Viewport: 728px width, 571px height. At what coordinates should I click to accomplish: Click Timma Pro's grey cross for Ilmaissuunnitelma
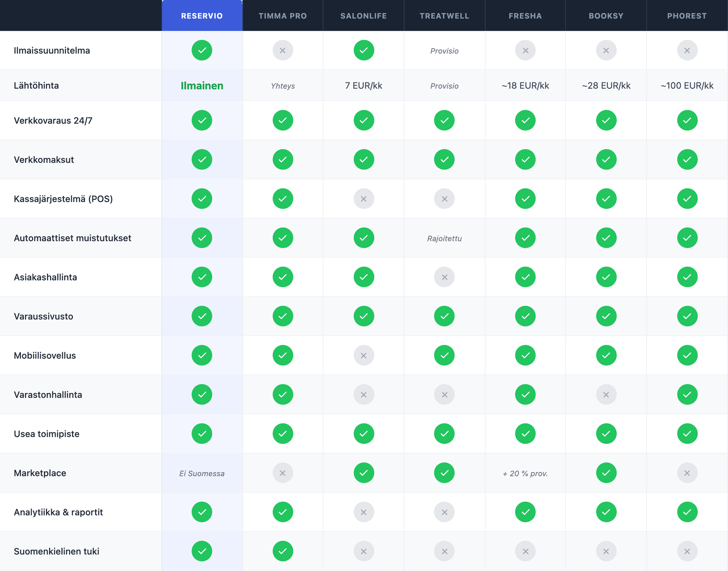click(283, 50)
